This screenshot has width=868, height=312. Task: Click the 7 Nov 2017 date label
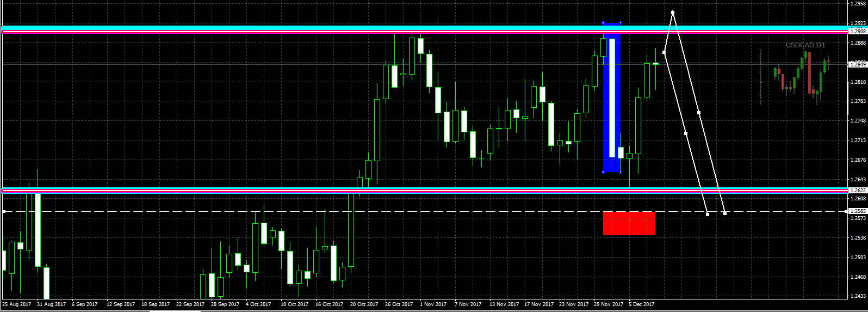pos(468,304)
